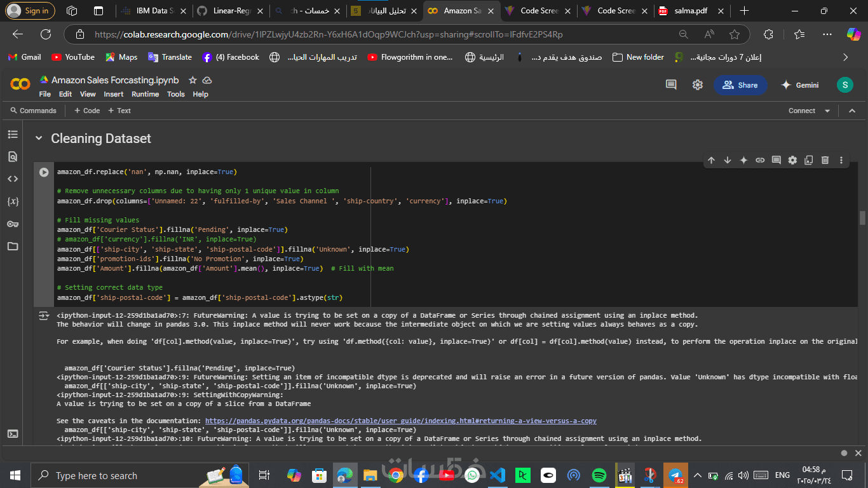Open the Code snippets sidebar panel

tap(13, 179)
